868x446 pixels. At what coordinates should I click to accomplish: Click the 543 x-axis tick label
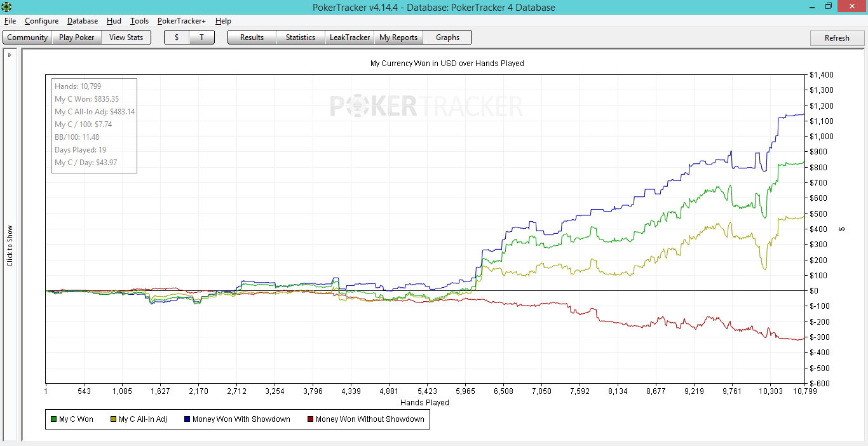(x=84, y=391)
